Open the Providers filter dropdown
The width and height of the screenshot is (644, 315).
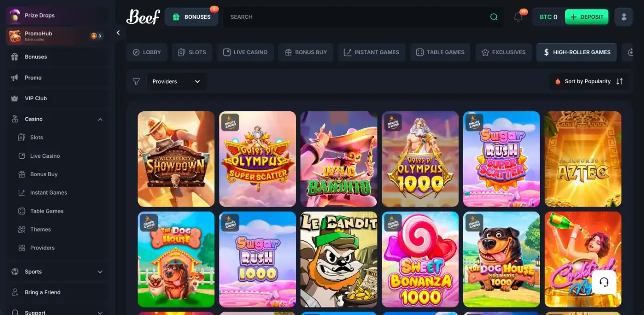coord(176,81)
